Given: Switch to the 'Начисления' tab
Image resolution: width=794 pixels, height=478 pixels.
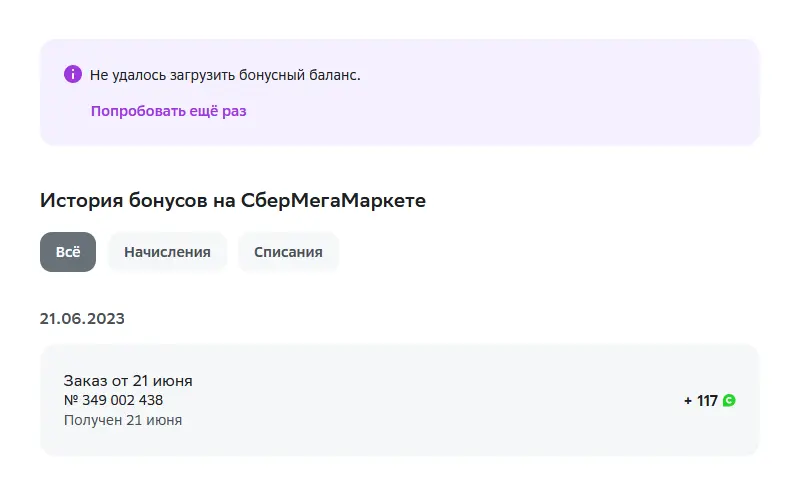Looking at the screenshot, I should click(167, 252).
